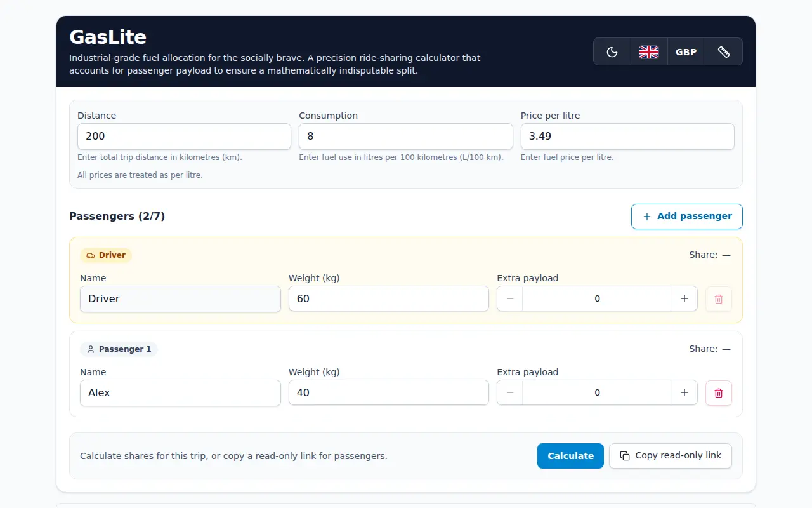Calculate the fuel shares
Viewport: 812px width, 508px height.
570,456
